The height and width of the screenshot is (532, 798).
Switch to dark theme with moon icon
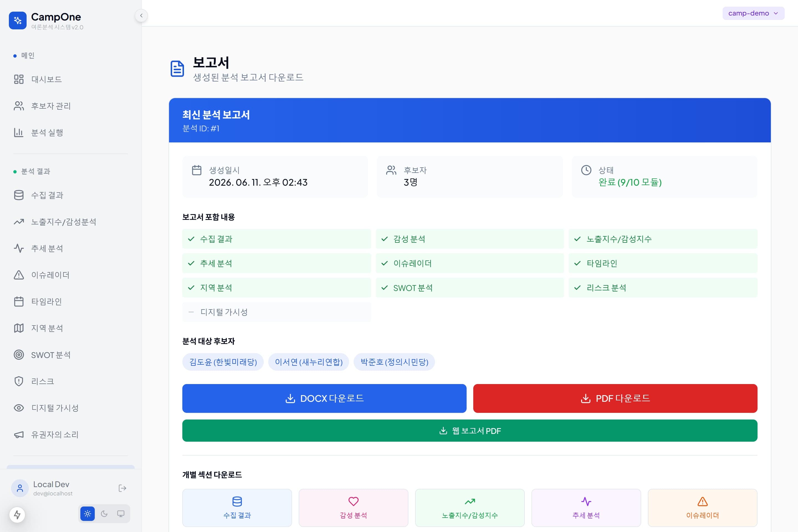(104, 514)
